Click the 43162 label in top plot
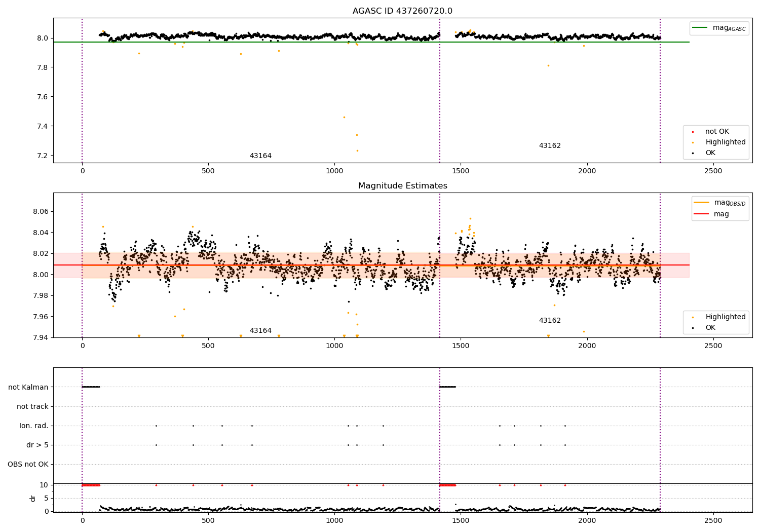 550,146
